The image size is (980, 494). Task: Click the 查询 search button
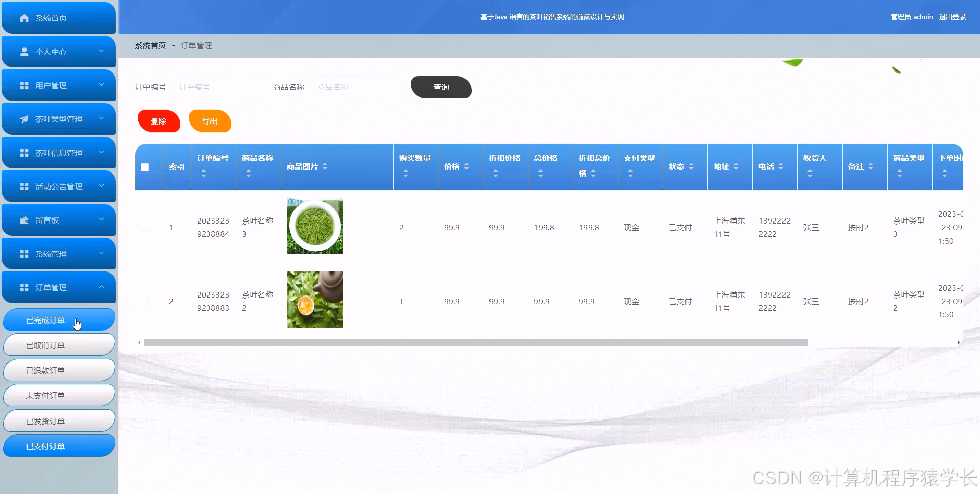pos(441,87)
